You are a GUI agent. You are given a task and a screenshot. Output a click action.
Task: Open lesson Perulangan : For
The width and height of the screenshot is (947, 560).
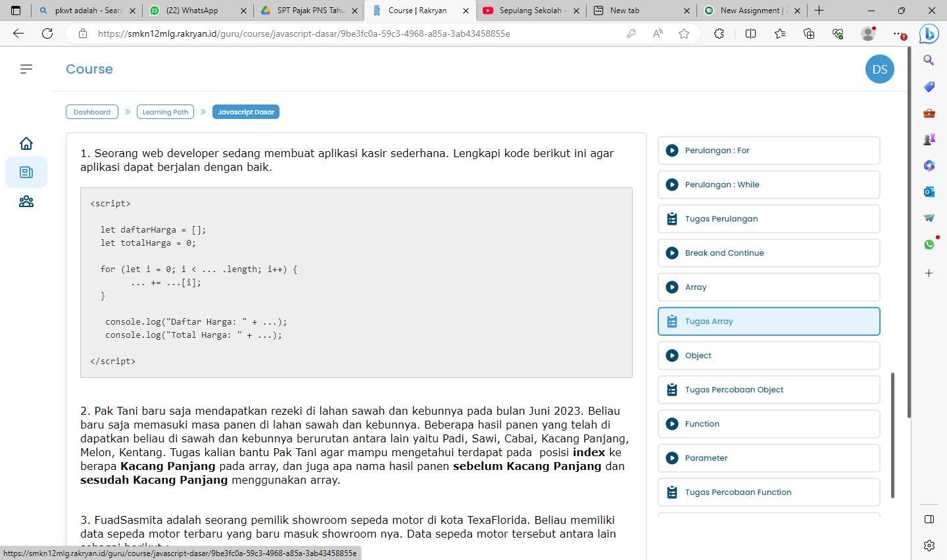click(x=769, y=151)
